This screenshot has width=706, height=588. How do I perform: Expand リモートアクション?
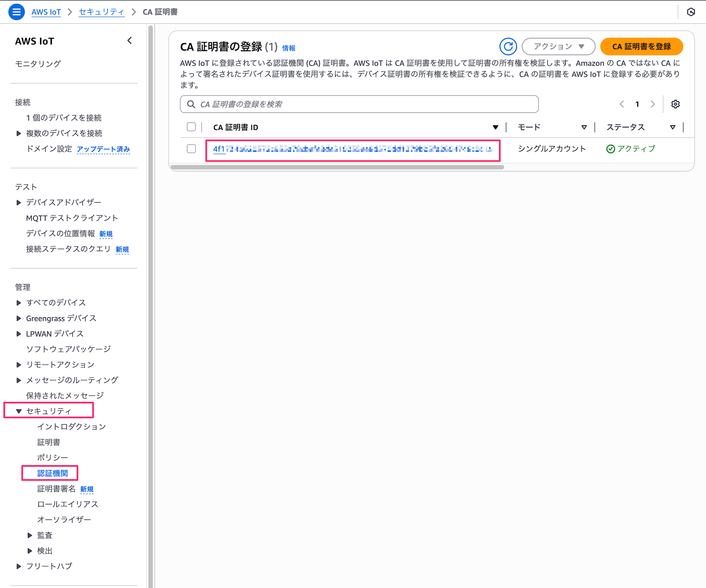click(x=19, y=365)
